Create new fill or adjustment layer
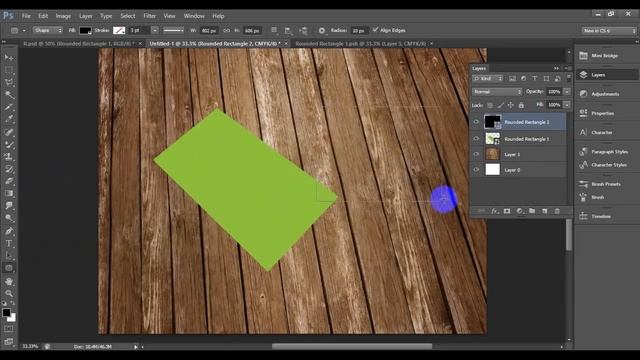This screenshot has width=640, height=360. click(520, 211)
